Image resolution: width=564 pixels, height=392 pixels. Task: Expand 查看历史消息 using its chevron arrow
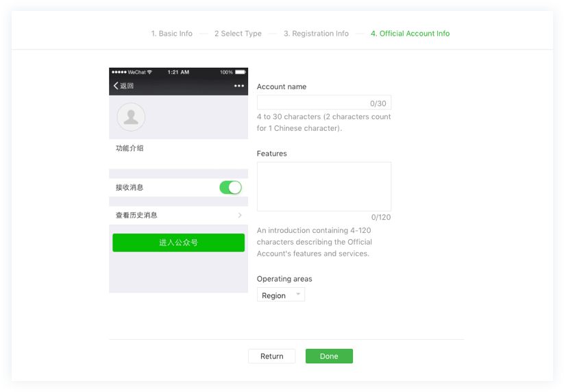point(239,215)
